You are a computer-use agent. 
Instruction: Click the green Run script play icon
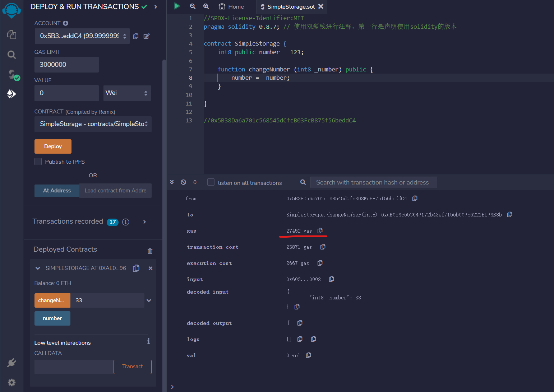click(x=177, y=6)
